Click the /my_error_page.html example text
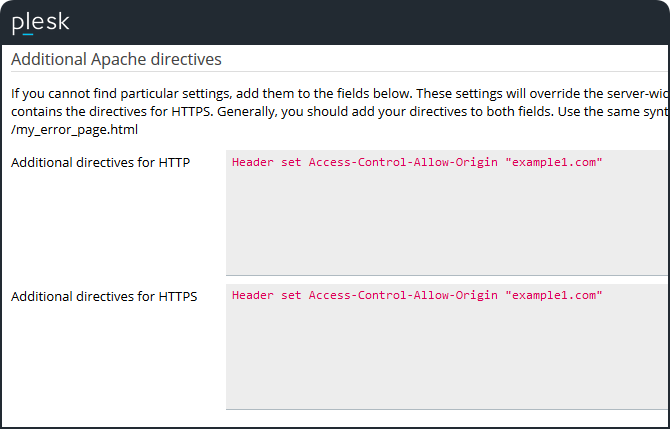Viewport: 670px width, 429px height. click(x=74, y=130)
